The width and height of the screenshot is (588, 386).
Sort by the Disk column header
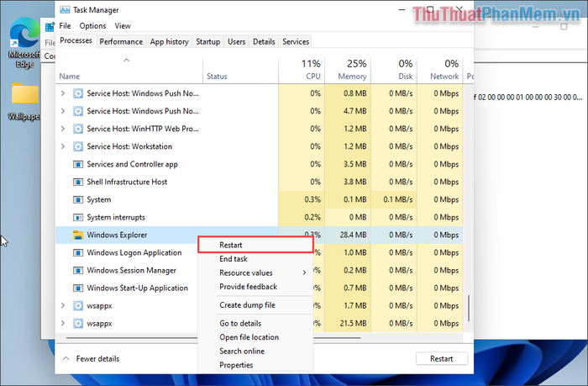394,70
